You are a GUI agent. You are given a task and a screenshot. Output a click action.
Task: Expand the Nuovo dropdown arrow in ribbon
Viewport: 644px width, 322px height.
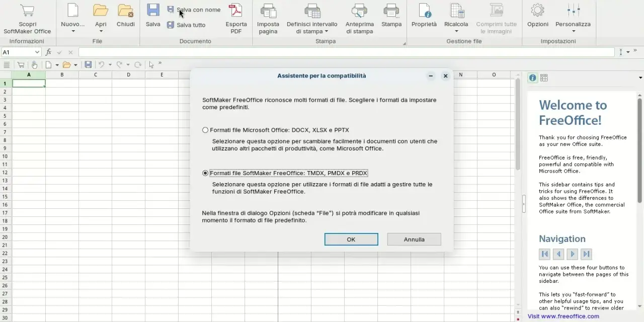tap(73, 31)
